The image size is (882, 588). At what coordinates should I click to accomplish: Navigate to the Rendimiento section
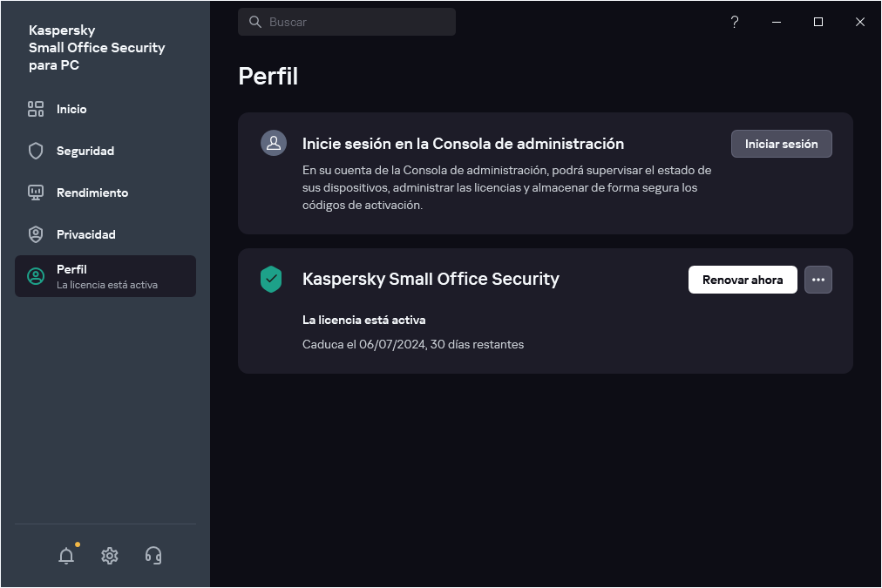click(93, 193)
